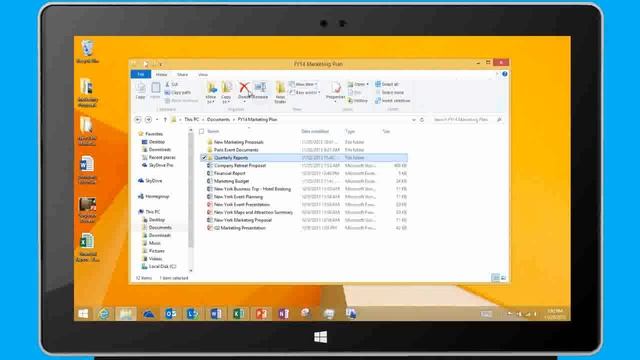The width and height of the screenshot is (640, 360).
Task: Expand the address bar history dropdown
Action: [414, 120]
